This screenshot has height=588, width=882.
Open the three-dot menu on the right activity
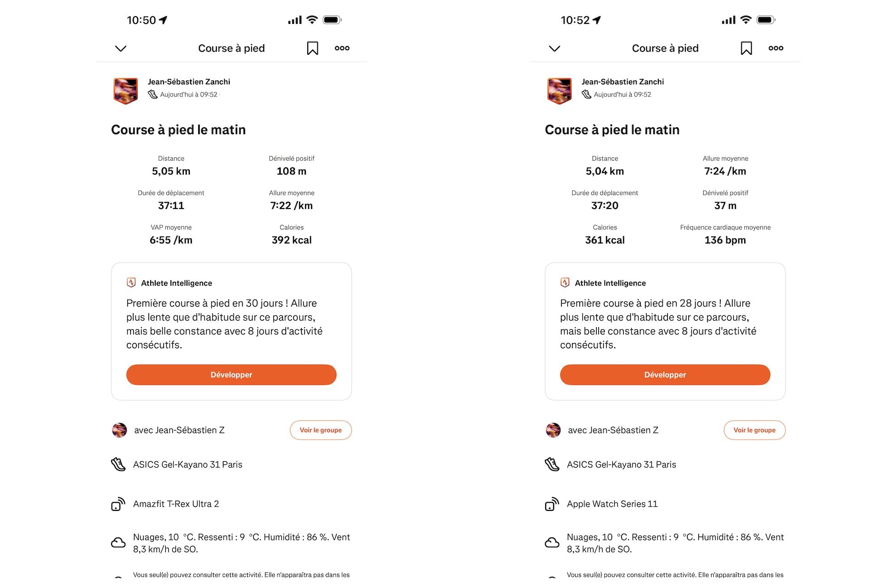tap(776, 48)
